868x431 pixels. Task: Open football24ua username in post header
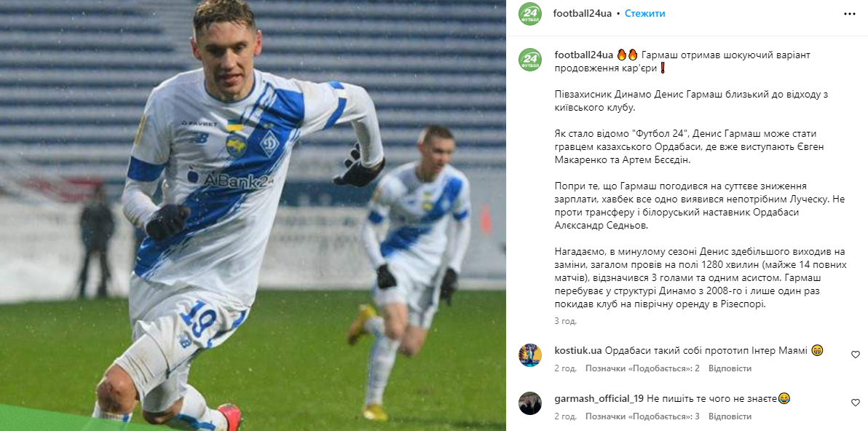(x=583, y=13)
